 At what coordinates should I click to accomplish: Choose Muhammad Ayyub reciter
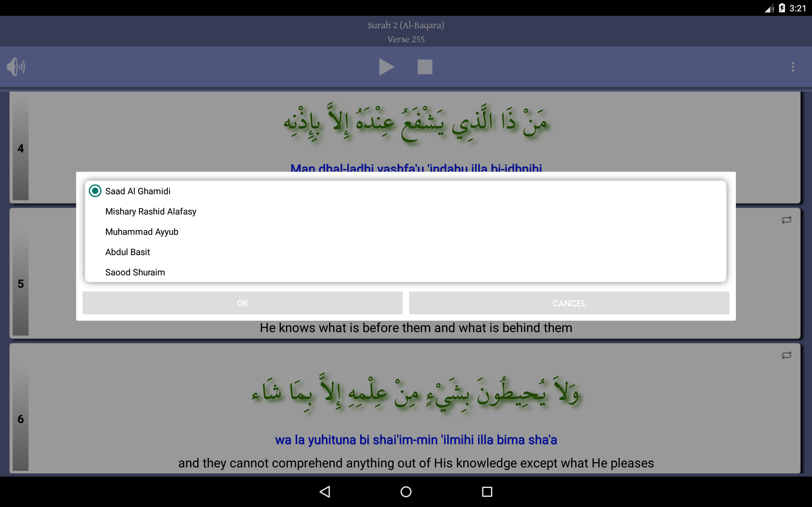coord(141,232)
